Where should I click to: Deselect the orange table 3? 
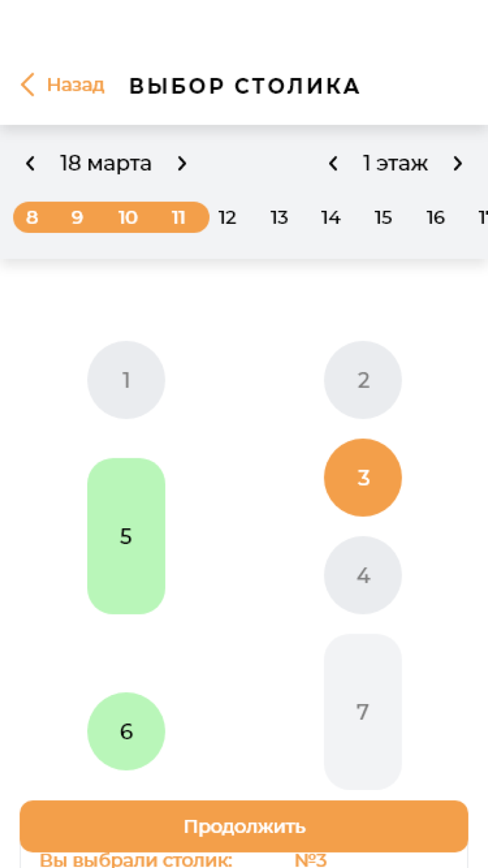(363, 478)
